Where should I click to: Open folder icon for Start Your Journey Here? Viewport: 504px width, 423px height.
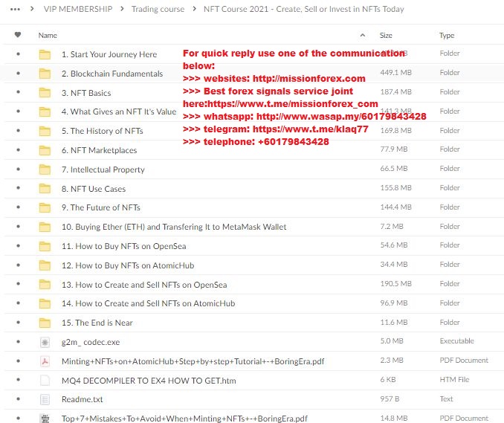tap(45, 54)
